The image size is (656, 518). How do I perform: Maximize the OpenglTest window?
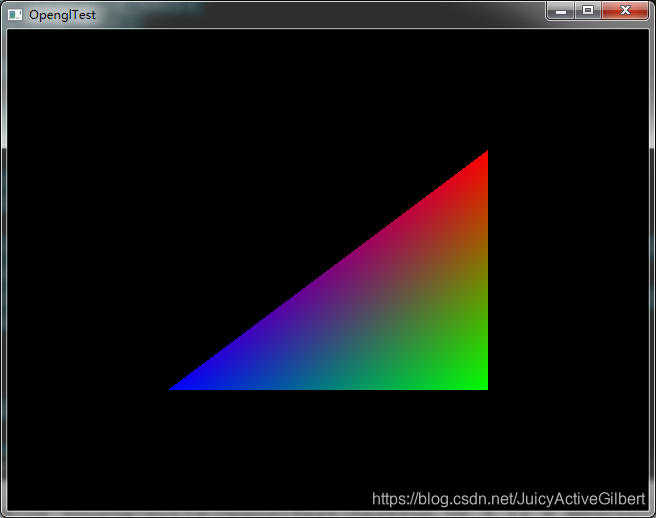coord(588,10)
